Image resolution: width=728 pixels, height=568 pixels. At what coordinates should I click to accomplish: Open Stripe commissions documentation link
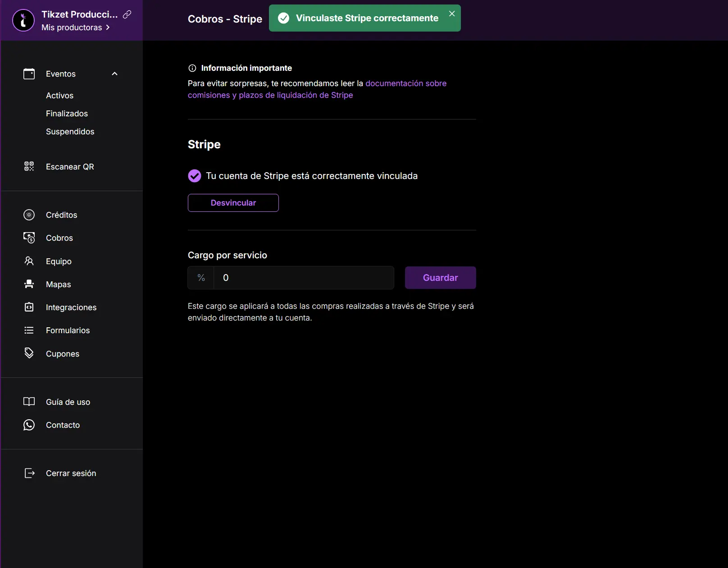tap(405, 84)
